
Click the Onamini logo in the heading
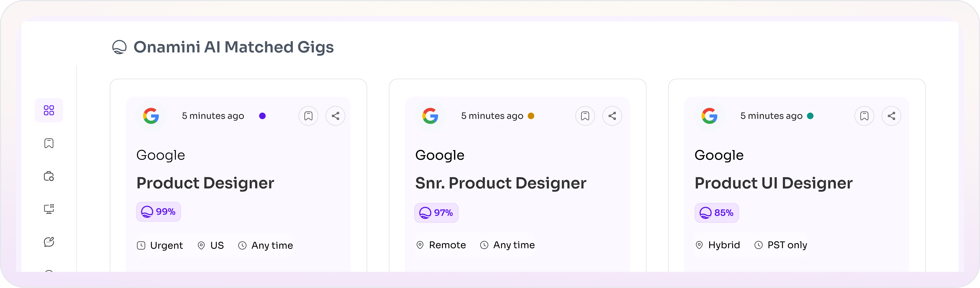pos(119,47)
